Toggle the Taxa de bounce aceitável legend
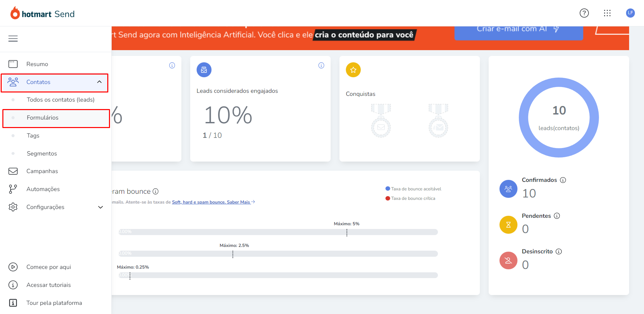This screenshot has width=644, height=314. [413, 189]
